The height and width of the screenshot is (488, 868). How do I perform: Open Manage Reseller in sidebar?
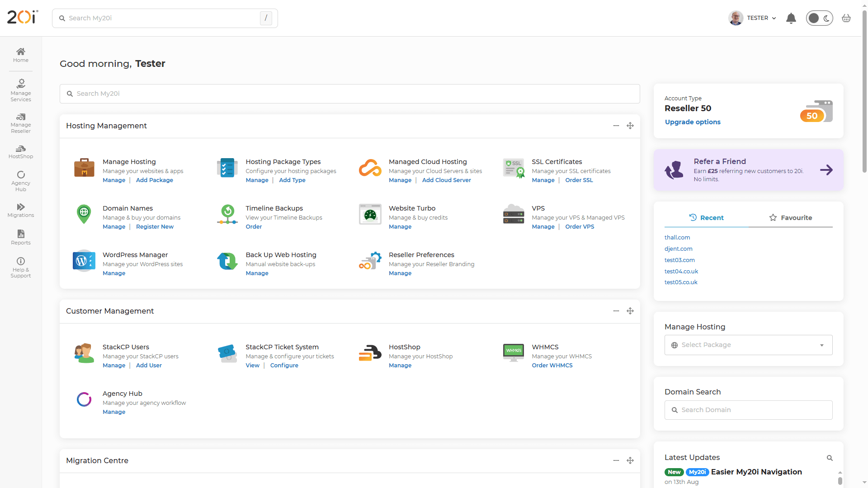point(21,123)
